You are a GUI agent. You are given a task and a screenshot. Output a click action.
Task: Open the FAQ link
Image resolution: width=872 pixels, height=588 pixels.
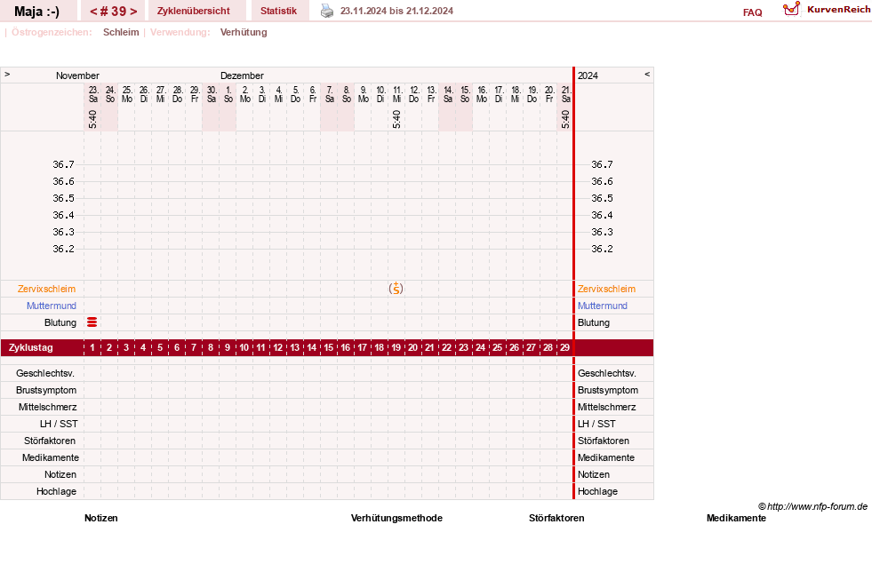752,12
